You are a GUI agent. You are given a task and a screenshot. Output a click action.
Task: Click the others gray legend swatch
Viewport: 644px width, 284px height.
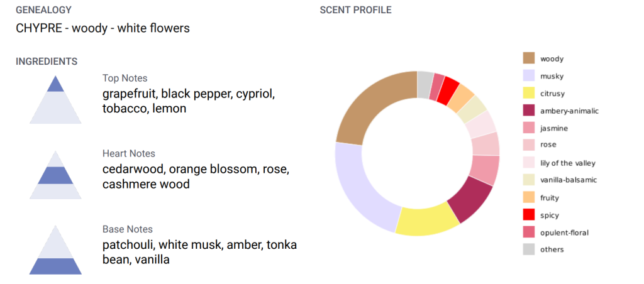[x=528, y=249]
